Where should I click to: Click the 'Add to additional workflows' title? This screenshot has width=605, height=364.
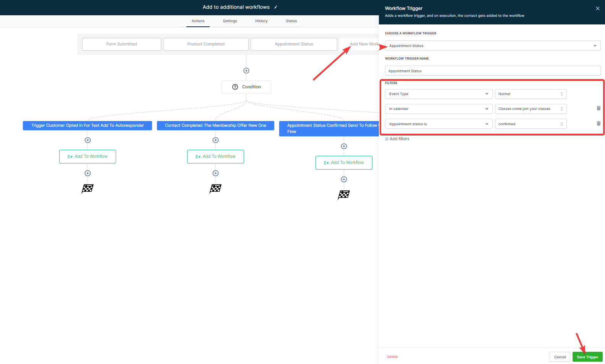[236, 7]
